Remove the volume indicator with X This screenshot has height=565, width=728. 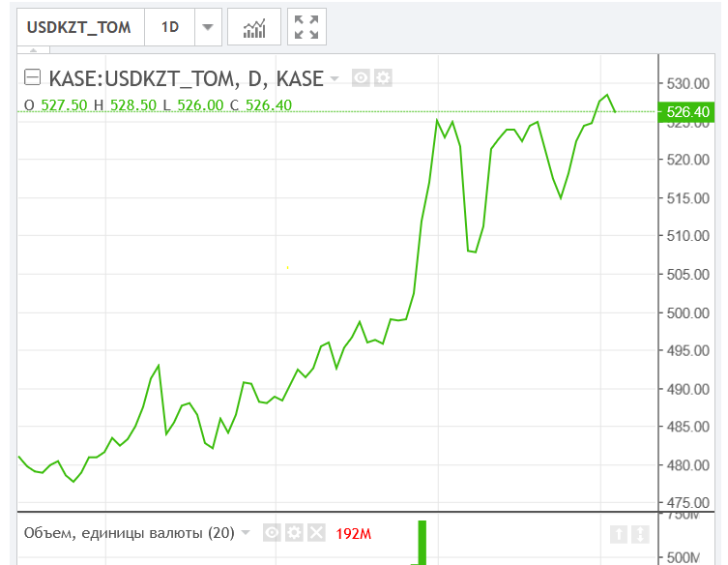316,532
